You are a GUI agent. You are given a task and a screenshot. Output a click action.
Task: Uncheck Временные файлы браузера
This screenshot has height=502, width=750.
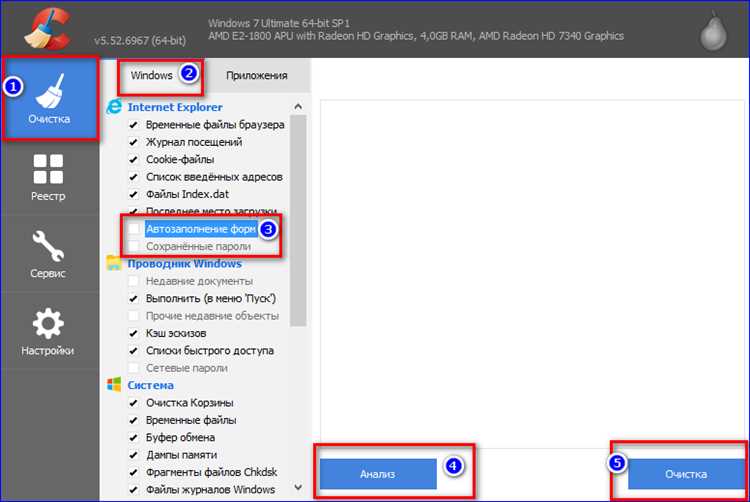click(133, 125)
